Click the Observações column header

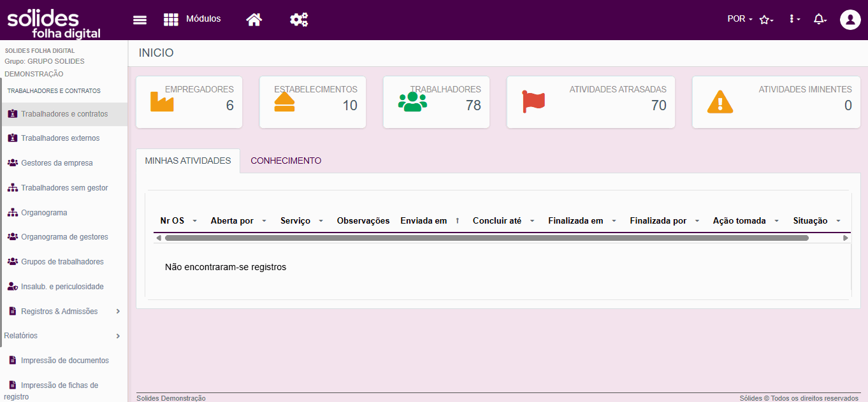(x=363, y=221)
